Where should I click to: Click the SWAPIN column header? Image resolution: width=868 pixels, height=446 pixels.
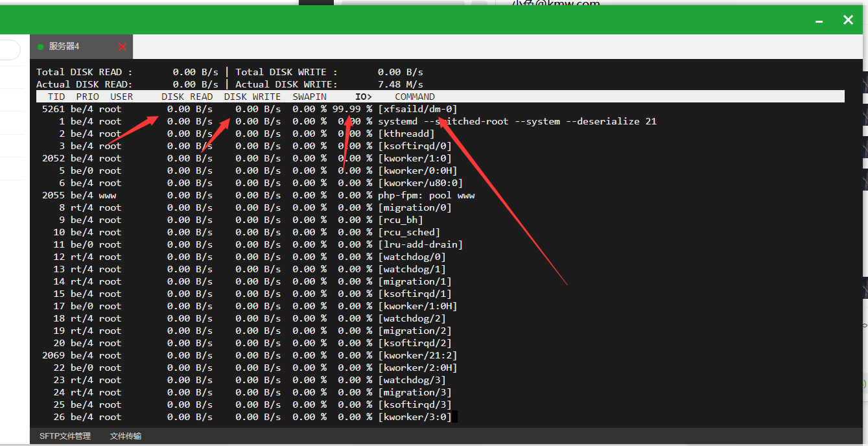309,97
